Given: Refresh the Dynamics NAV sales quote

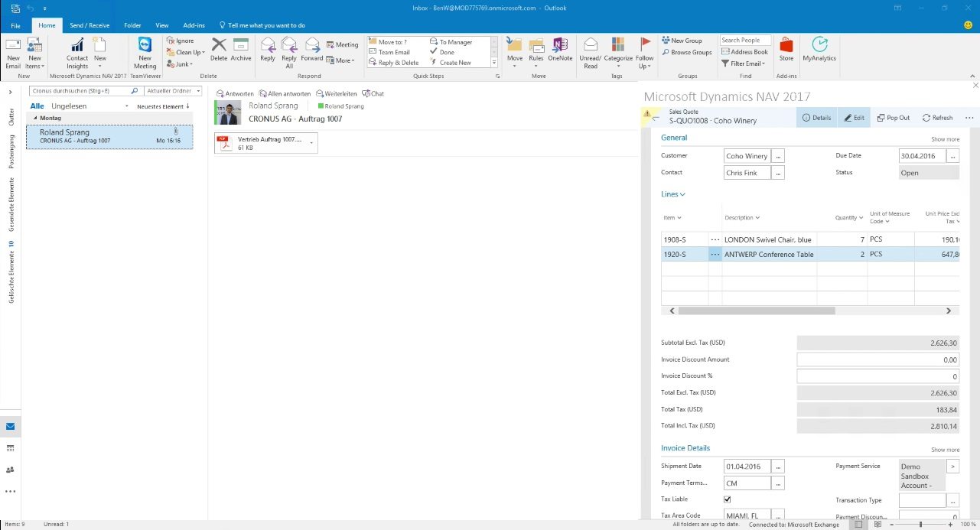Looking at the screenshot, I should tap(938, 118).
